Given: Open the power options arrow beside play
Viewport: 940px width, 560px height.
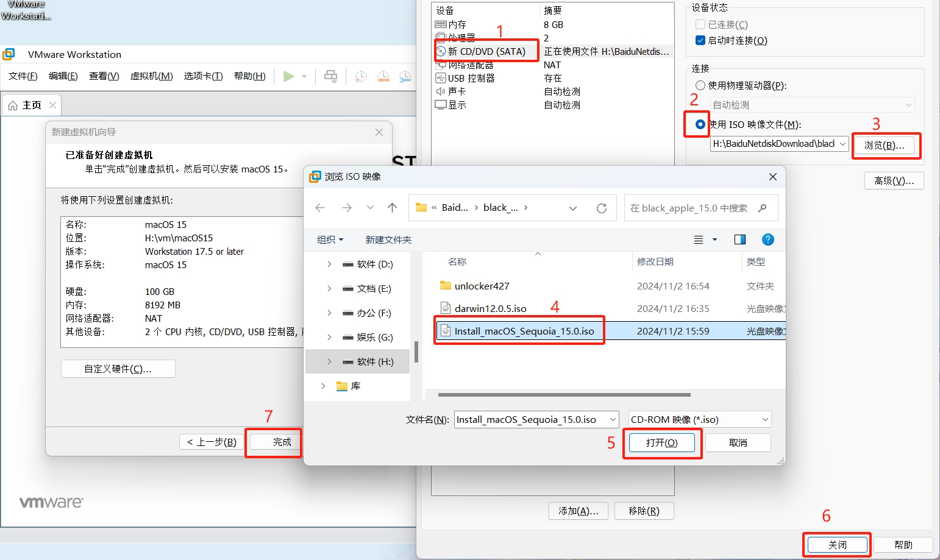Looking at the screenshot, I should (x=304, y=77).
